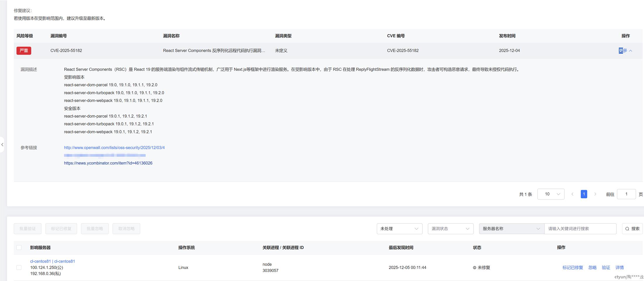Click the next page arrow in pagination
644x281 pixels.
point(595,194)
